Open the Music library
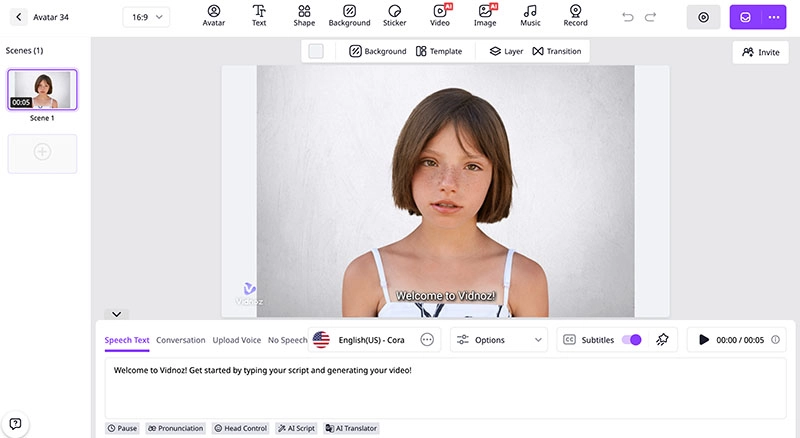800x438 pixels. pos(530,16)
